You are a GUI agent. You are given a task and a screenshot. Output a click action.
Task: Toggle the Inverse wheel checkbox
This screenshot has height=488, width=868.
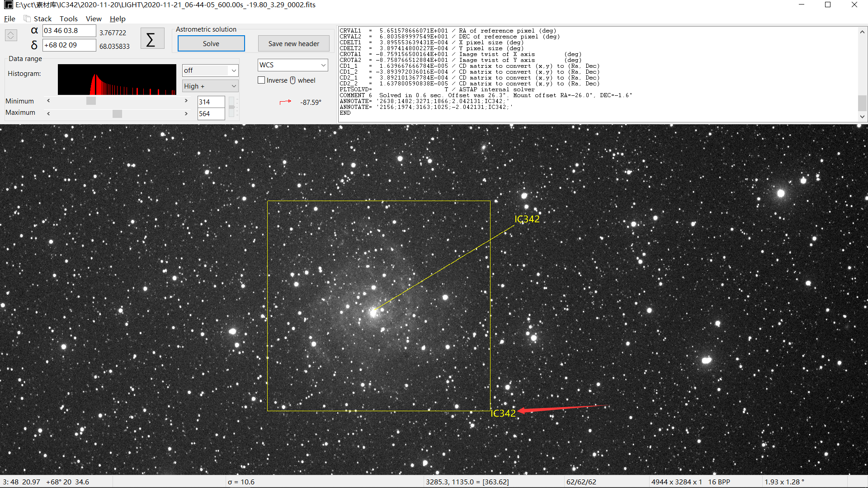click(x=261, y=80)
